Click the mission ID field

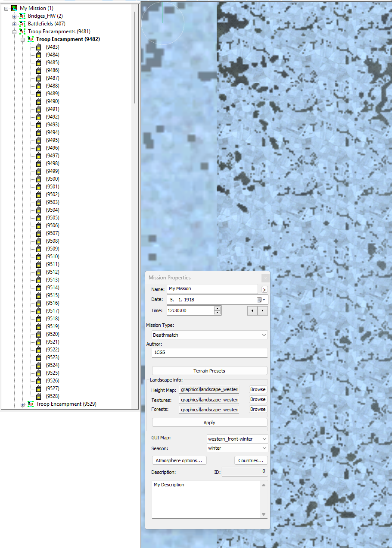(x=245, y=472)
